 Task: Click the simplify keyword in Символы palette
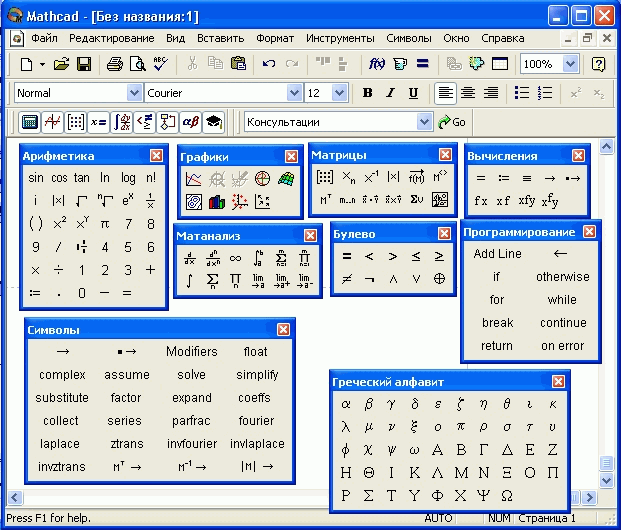tap(257, 375)
